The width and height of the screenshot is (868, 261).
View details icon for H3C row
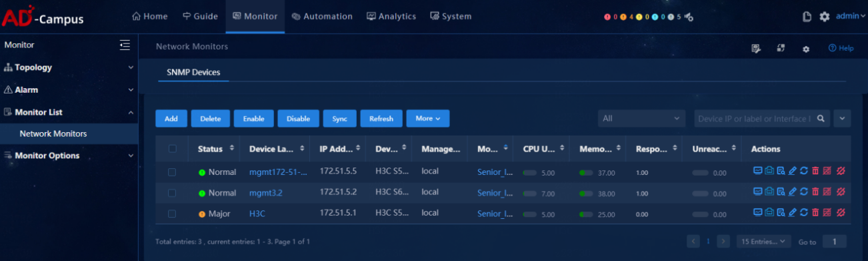point(781,213)
